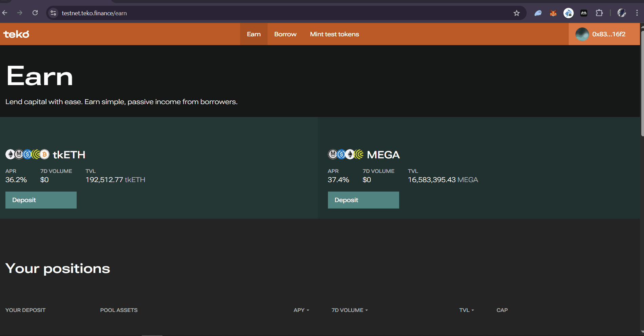Deposit into the tkETH pool
This screenshot has width=644, height=336.
41,200
